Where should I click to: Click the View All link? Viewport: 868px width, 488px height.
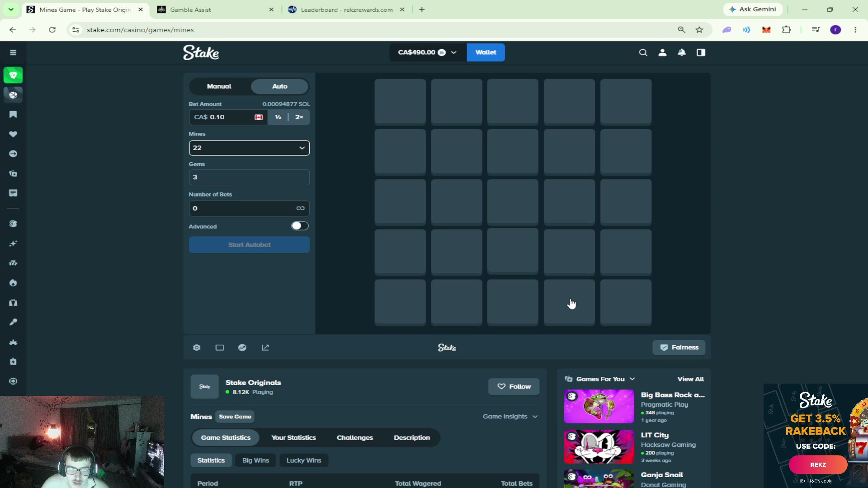[x=690, y=379]
